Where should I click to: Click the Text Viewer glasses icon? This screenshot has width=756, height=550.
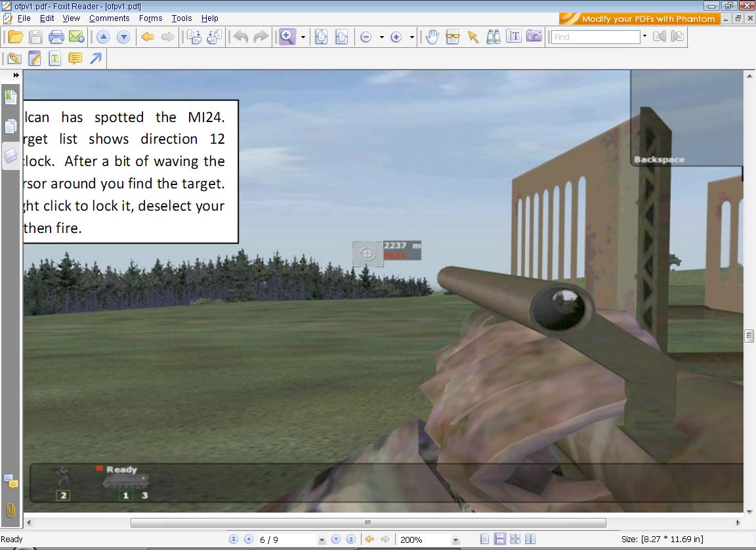click(452, 37)
